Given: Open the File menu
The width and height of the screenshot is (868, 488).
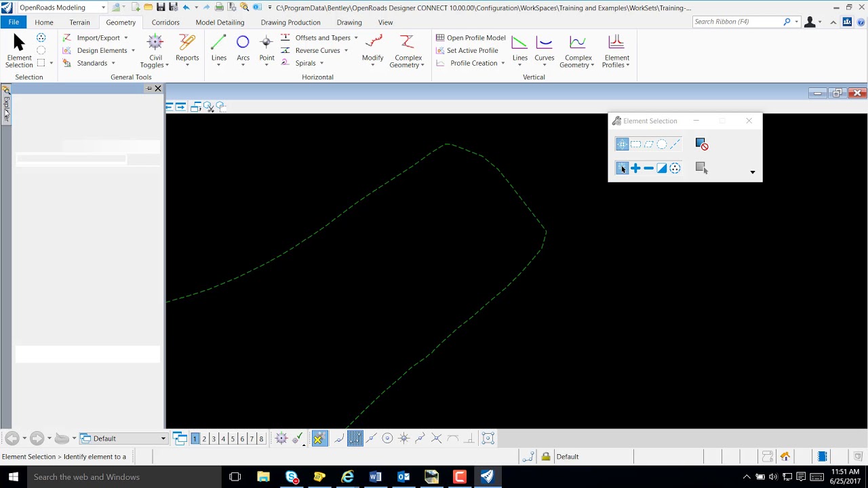Looking at the screenshot, I should click(x=14, y=22).
